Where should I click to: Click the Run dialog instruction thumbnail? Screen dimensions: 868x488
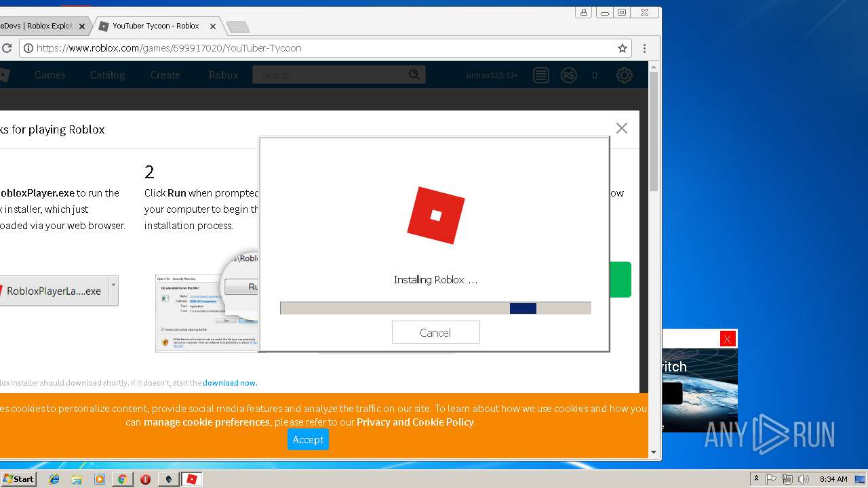[x=207, y=313]
